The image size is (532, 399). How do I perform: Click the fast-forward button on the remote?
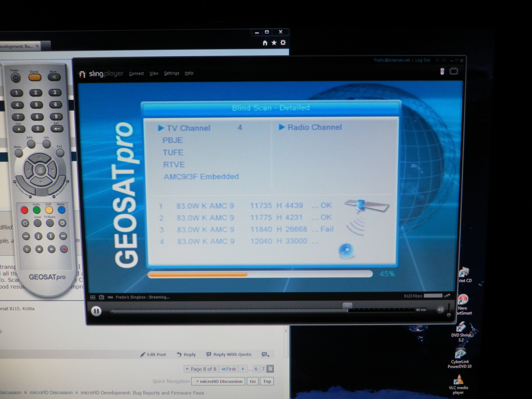coord(63,236)
